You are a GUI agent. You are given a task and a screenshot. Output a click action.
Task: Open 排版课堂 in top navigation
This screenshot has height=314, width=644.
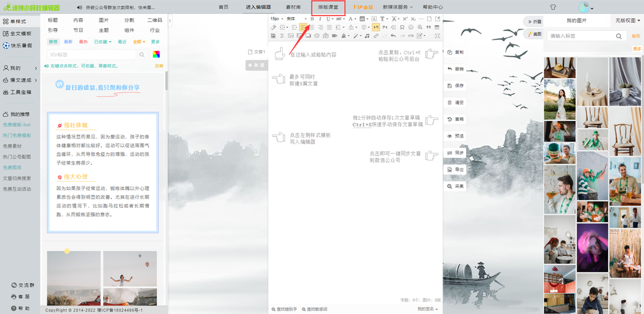(328, 7)
